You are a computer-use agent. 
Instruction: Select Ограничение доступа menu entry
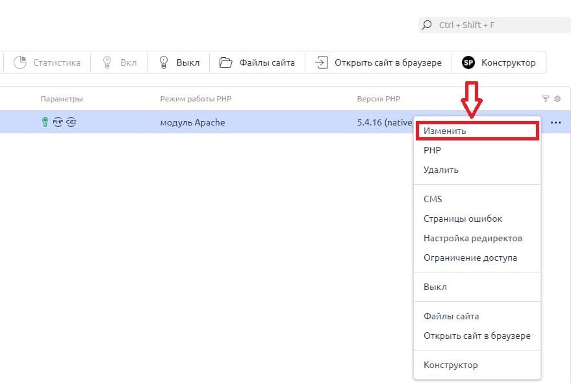click(477, 258)
